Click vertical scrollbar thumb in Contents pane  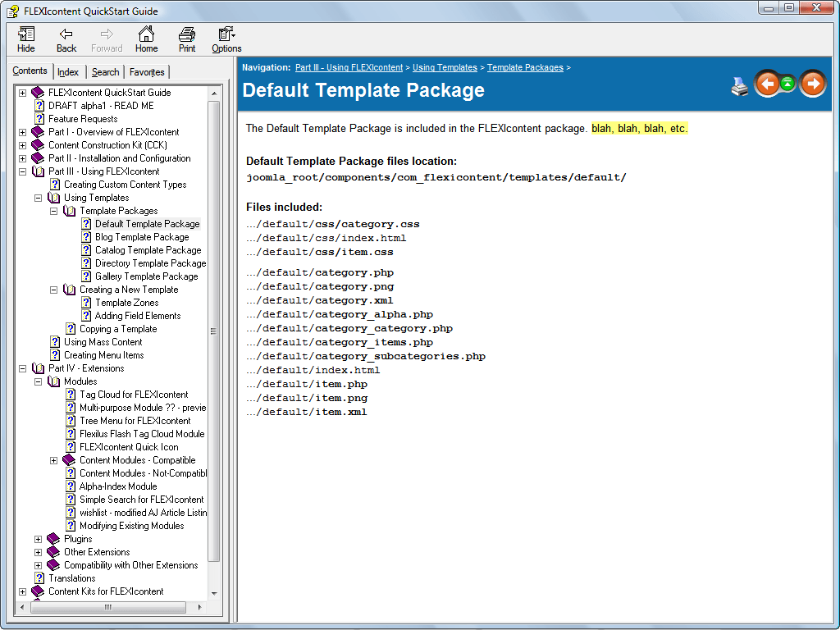coord(213,331)
